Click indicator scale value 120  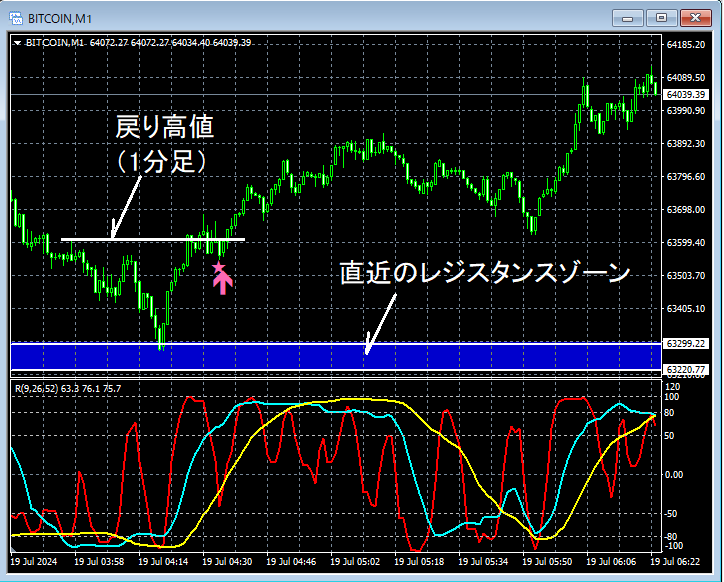coord(672,387)
